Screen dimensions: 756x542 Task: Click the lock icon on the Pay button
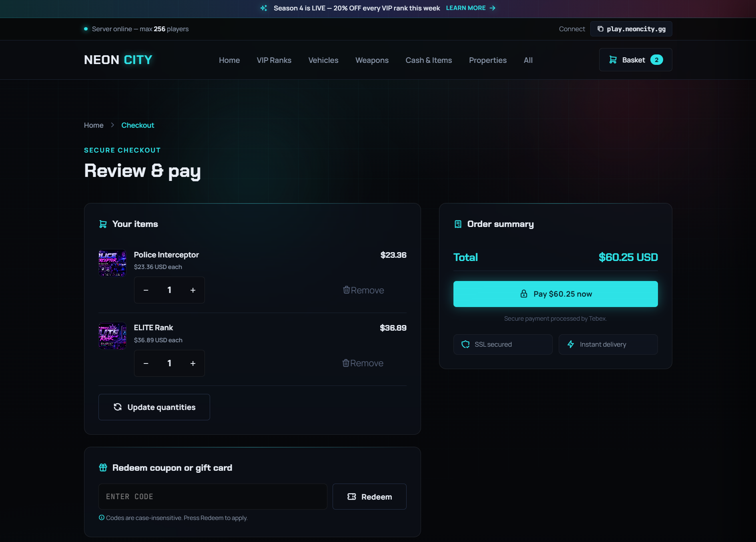(x=523, y=294)
